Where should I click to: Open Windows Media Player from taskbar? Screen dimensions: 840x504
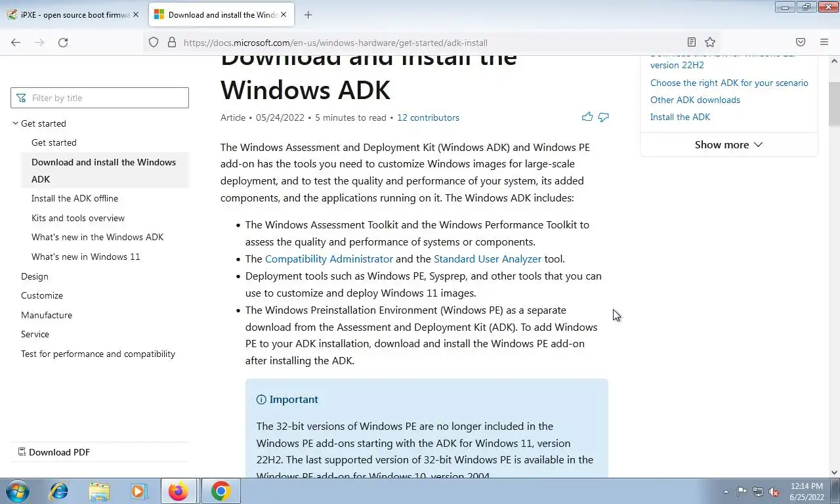coord(138,491)
